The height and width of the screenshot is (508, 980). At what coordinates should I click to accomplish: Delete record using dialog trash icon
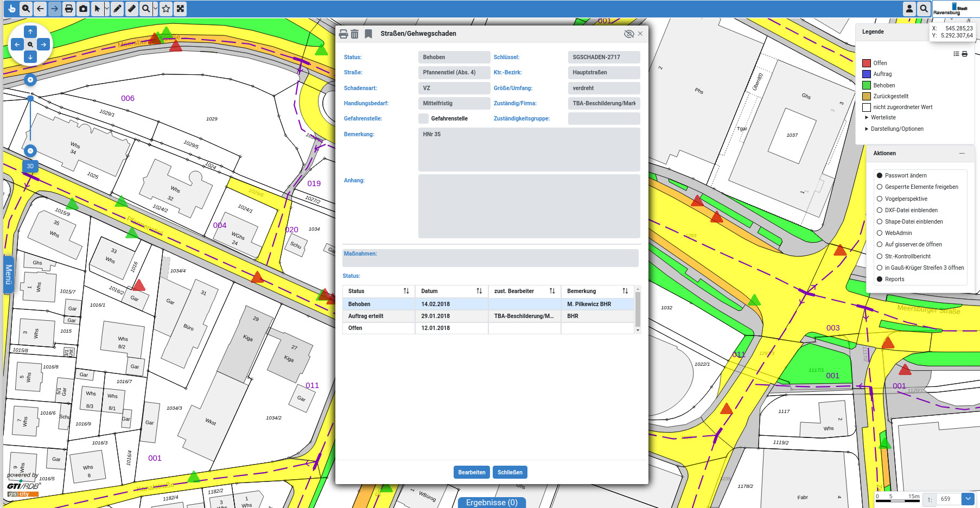(x=355, y=34)
